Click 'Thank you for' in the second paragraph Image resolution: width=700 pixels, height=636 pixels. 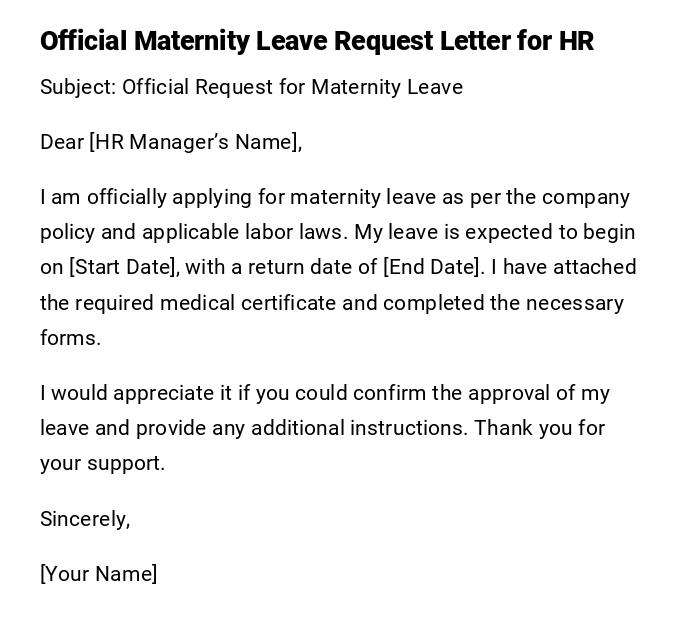coord(539,428)
